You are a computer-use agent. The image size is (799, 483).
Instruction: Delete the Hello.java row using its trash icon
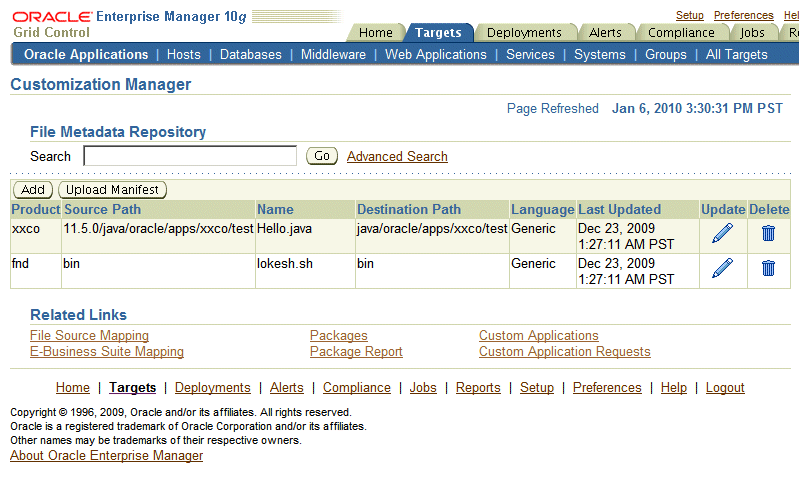point(768,233)
